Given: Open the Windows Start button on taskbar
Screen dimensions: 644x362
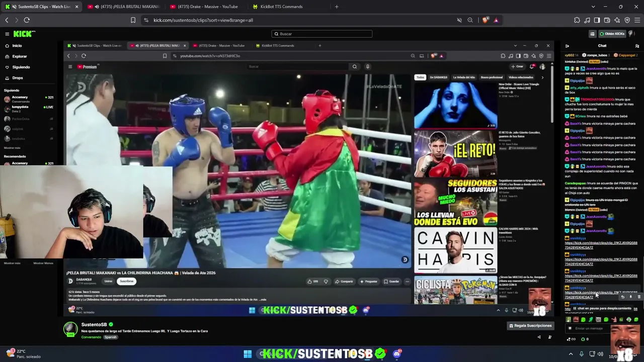Looking at the screenshot, I should click(248, 354).
